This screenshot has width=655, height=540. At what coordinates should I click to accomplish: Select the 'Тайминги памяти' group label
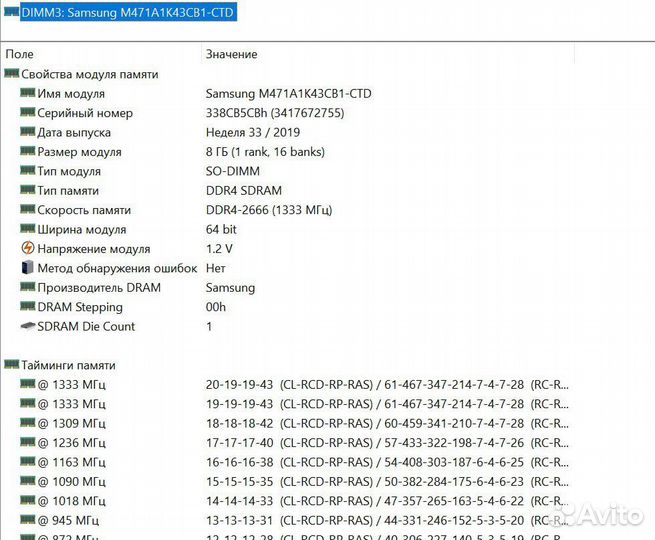[x=69, y=365]
